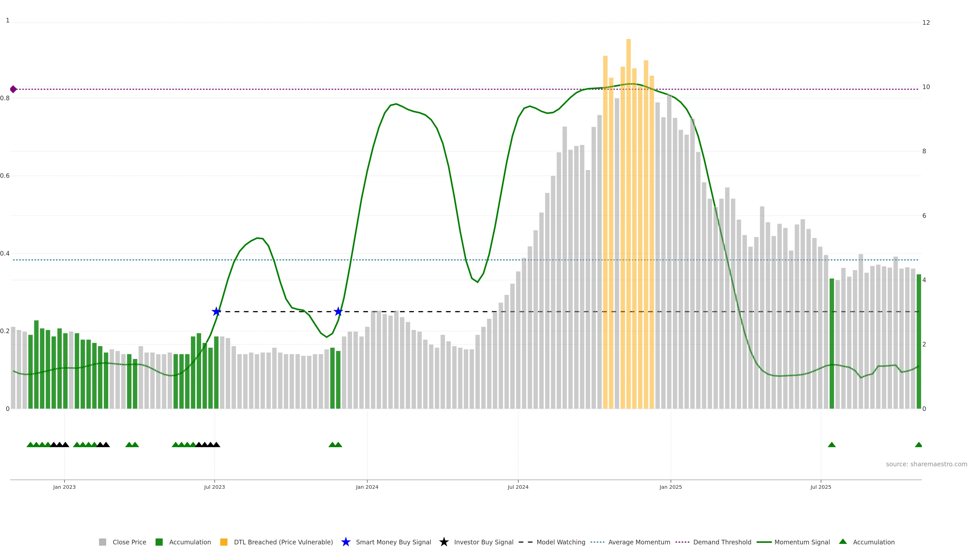Click the Jul 2025 axis label
Screen dimensions: 980x551
820,487
